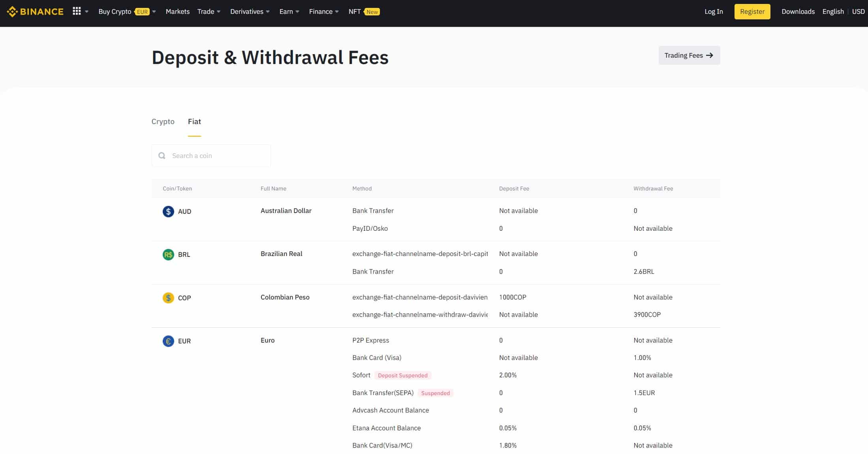
Task: Expand the Trade dropdown menu
Action: point(209,12)
